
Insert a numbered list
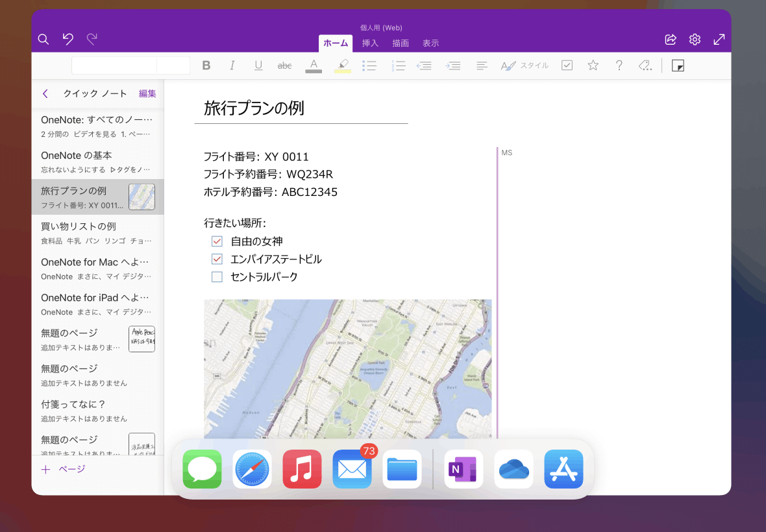click(x=398, y=66)
